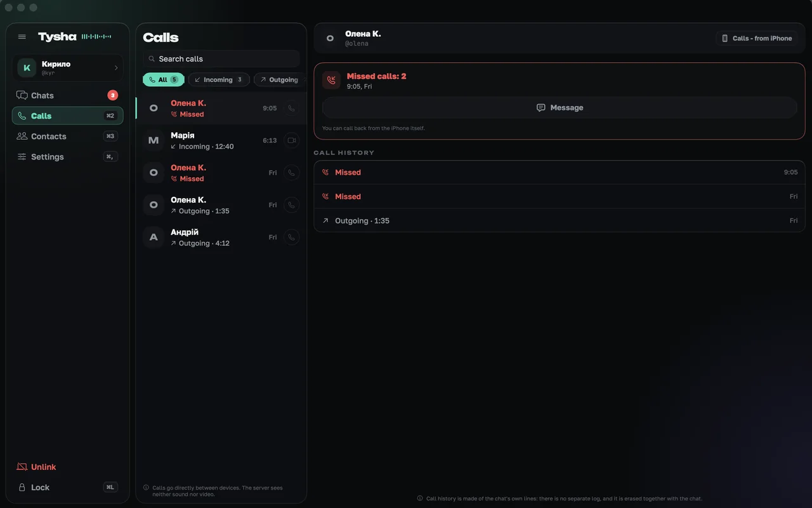Open Calls in the sidebar
The width and height of the screenshot is (812, 508).
[67, 116]
